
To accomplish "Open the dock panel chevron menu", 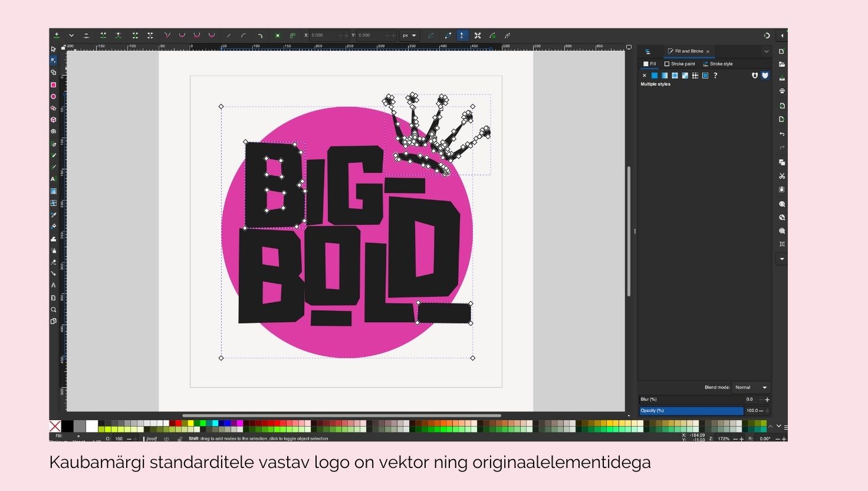I will pyautogui.click(x=767, y=51).
